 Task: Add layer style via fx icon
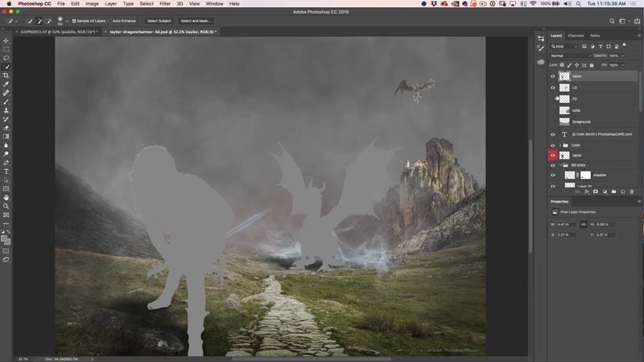[x=587, y=191]
